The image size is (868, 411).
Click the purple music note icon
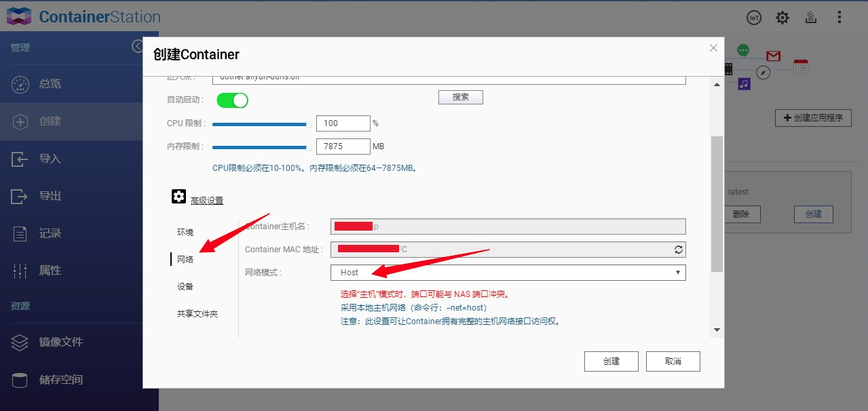tap(744, 84)
